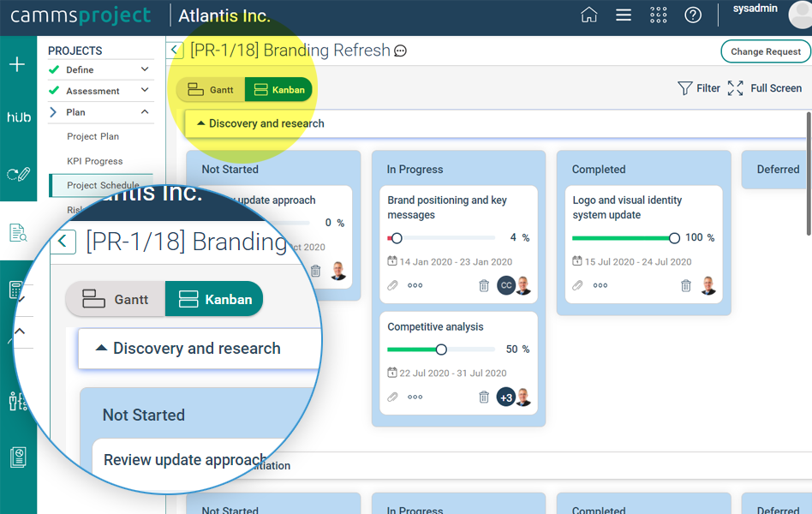The height and width of the screenshot is (514, 812).
Task: Click the right arrow beside Plan
Action: pyautogui.click(x=53, y=112)
